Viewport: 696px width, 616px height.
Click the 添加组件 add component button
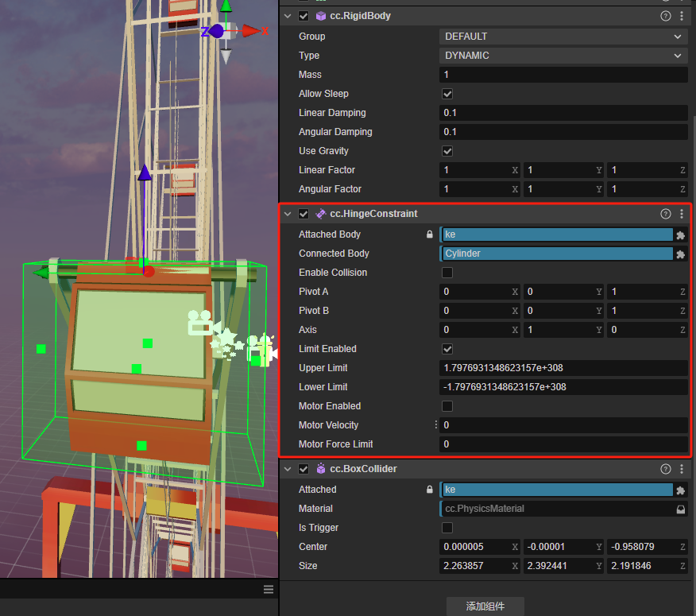(x=485, y=606)
